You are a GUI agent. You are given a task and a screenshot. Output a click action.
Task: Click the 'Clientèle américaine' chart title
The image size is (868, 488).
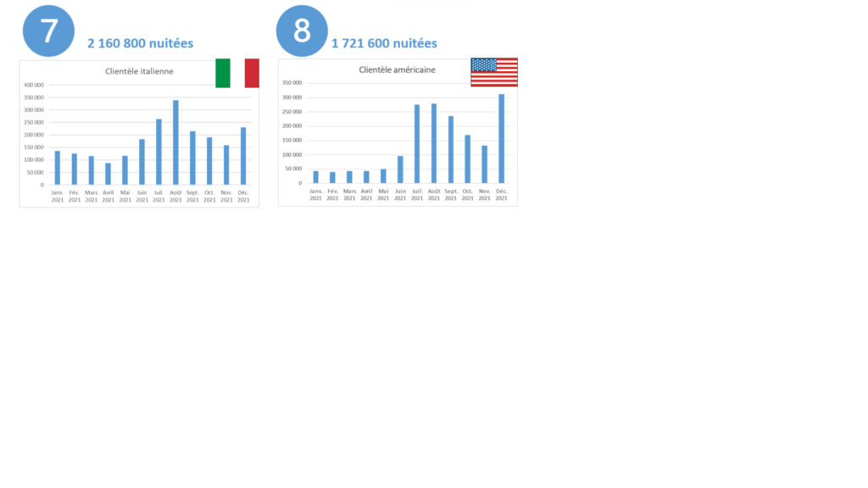click(x=397, y=69)
